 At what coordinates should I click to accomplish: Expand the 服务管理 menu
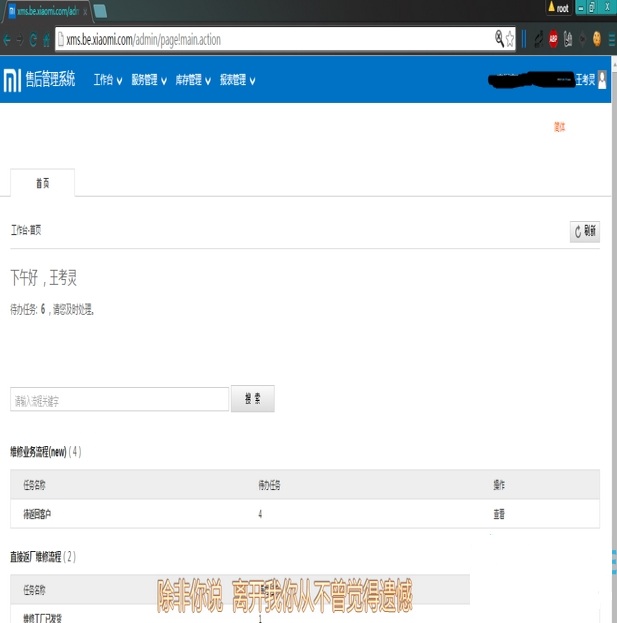[x=149, y=80]
